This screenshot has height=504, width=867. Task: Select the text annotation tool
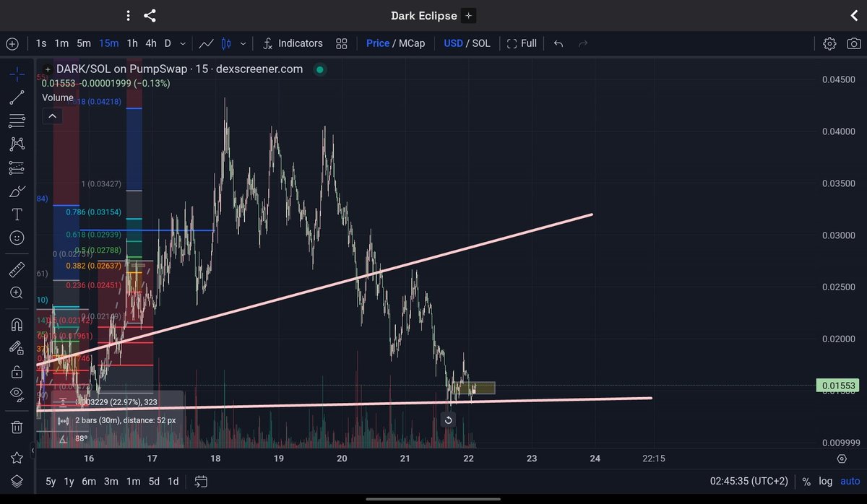(x=17, y=214)
